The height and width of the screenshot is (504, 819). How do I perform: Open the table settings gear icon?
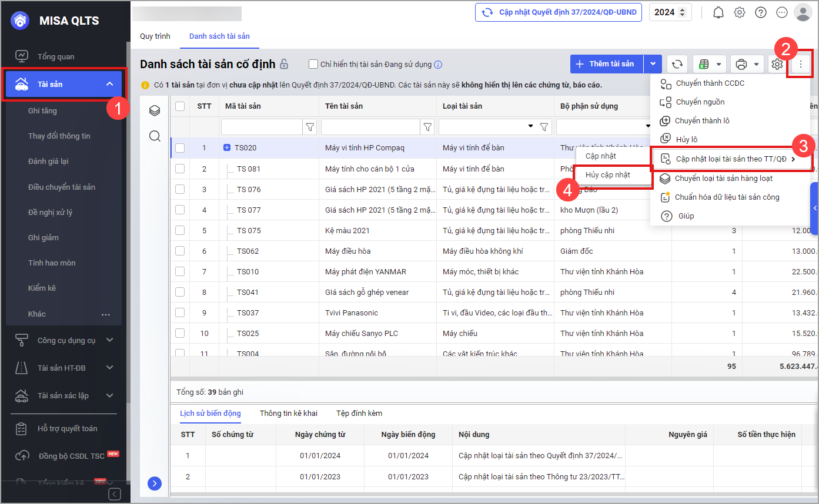tap(777, 64)
